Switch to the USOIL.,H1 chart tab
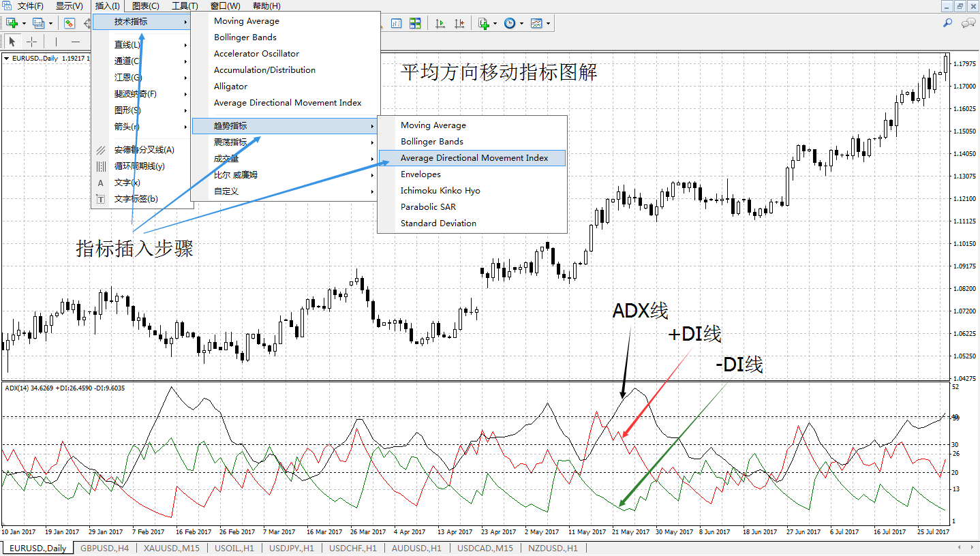 (234, 549)
